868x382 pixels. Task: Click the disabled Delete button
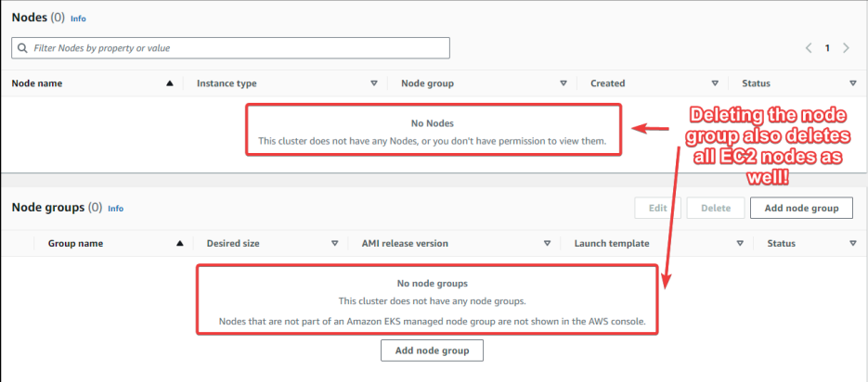coord(716,209)
